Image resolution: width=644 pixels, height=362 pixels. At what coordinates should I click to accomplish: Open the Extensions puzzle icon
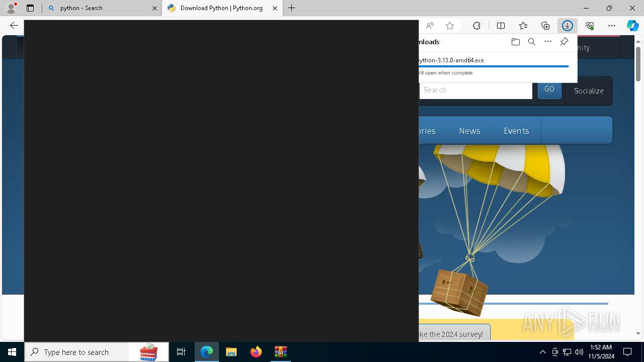[476, 26]
